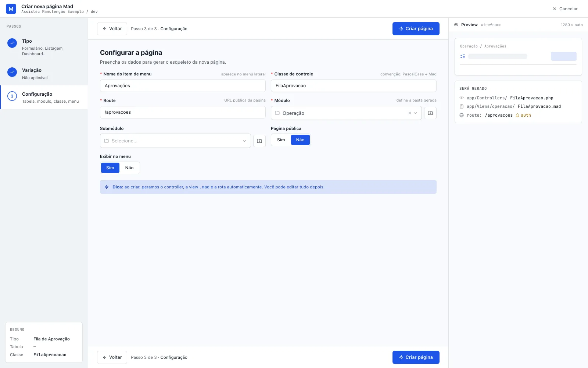Click the Variação step checkmark icon
This screenshot has height=368, width=588.
coord(12,72)
